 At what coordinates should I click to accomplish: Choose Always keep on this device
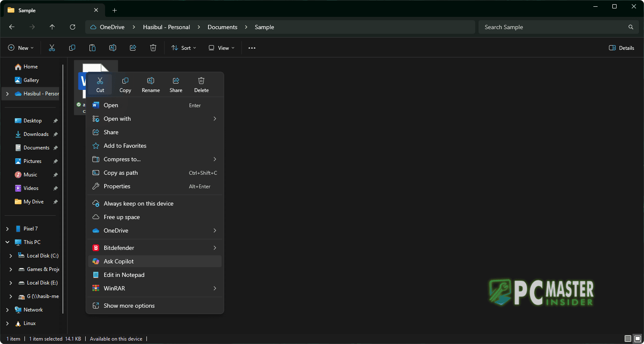(155, 203)
